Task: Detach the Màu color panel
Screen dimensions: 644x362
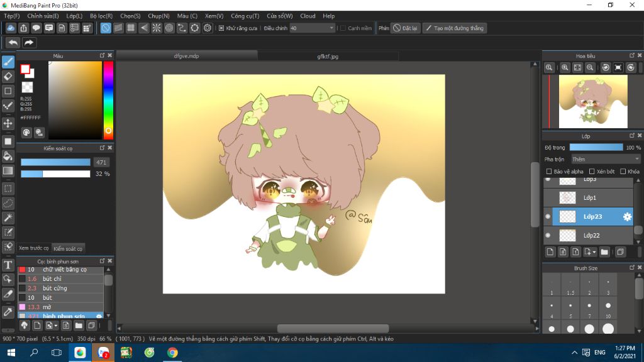Action: pos(103,55)
